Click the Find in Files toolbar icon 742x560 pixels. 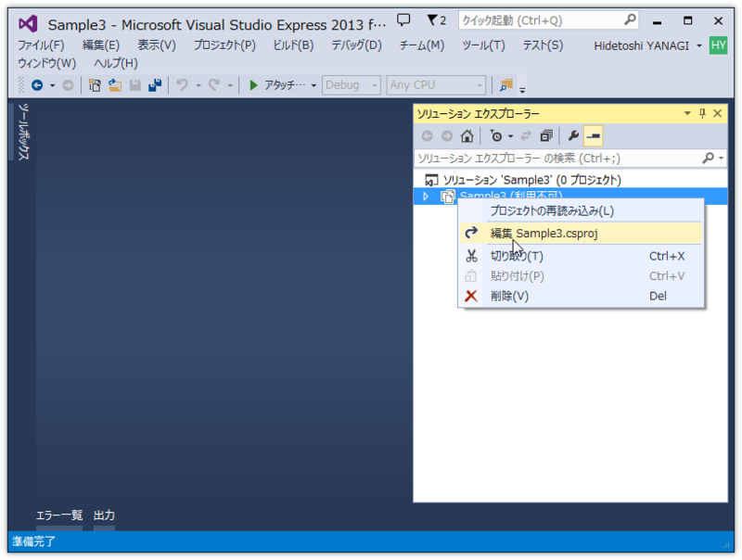pyautogui.click(x=505, y=85)
